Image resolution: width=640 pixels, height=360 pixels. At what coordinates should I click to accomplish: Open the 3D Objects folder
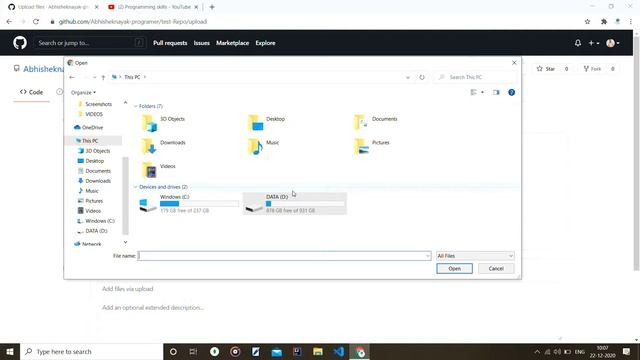pos(164,122)
